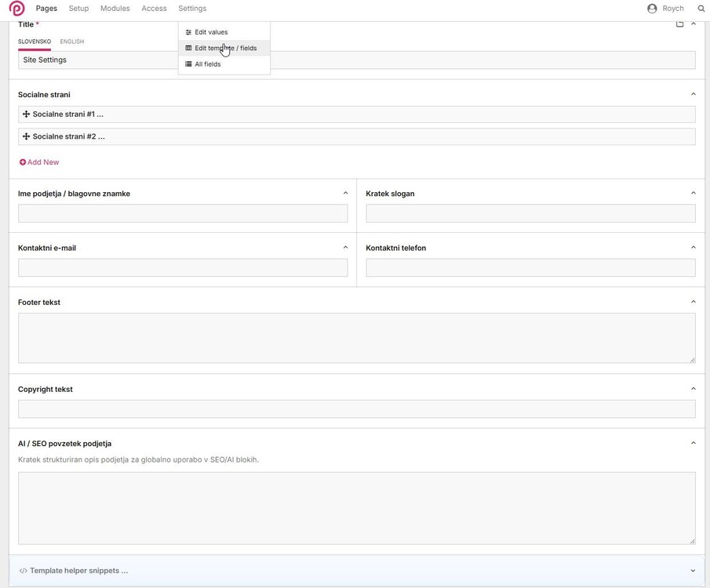
Task: Choose All fields from Settings dropdown
Action: pos(207,64)
